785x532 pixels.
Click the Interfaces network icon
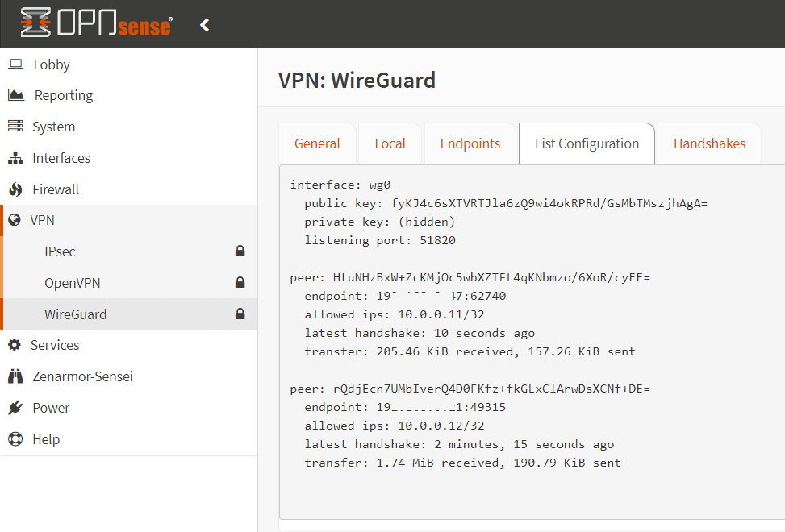click(x=15, y=158)
